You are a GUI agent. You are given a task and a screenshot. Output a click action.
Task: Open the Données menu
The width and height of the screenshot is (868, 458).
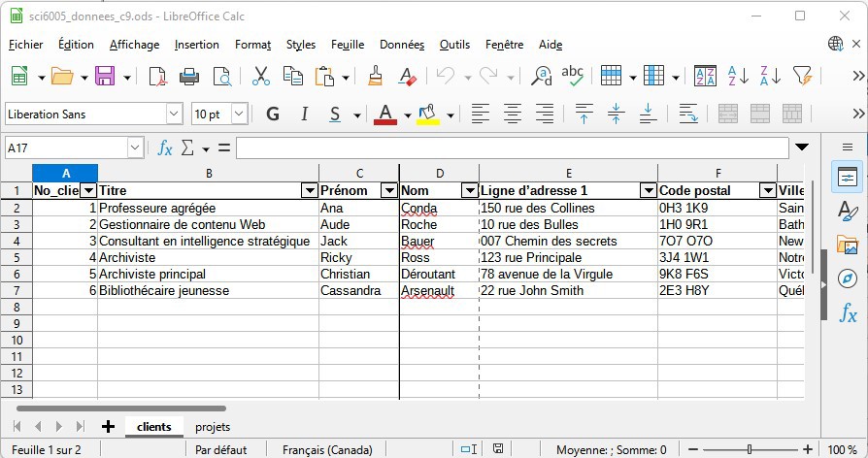click(x=401, y=45)
